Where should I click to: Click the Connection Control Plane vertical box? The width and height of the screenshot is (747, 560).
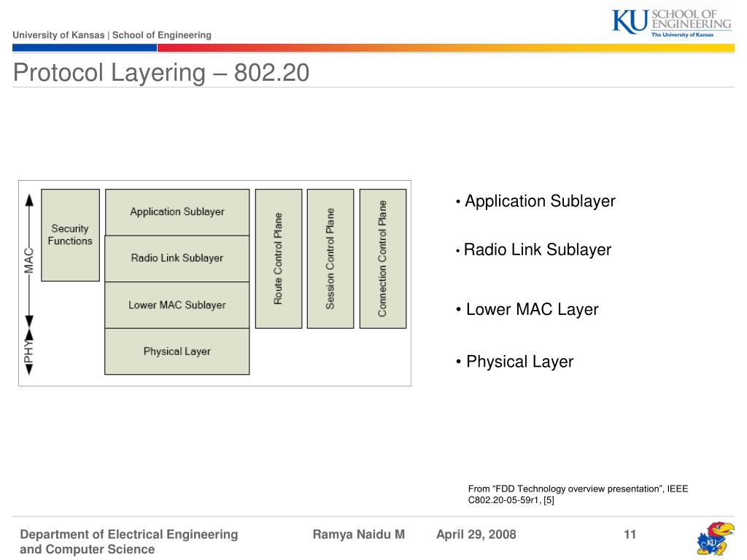(x=383, y=259)
